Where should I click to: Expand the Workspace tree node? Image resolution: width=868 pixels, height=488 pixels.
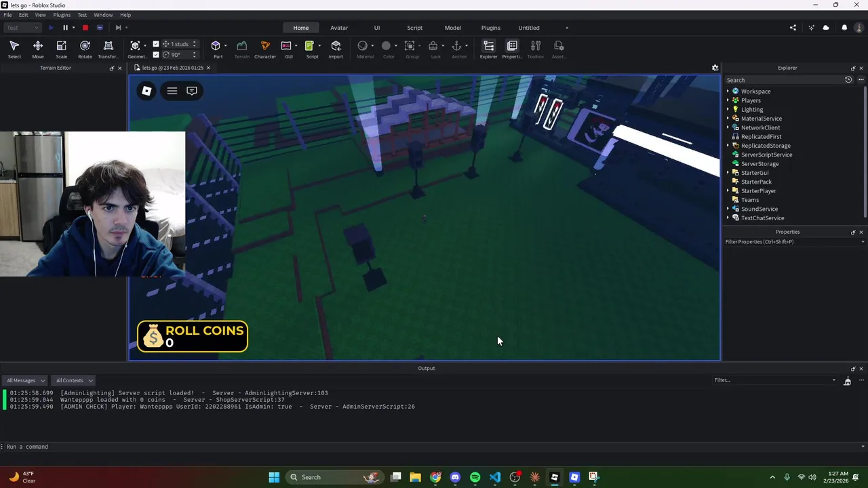point(728,91)
